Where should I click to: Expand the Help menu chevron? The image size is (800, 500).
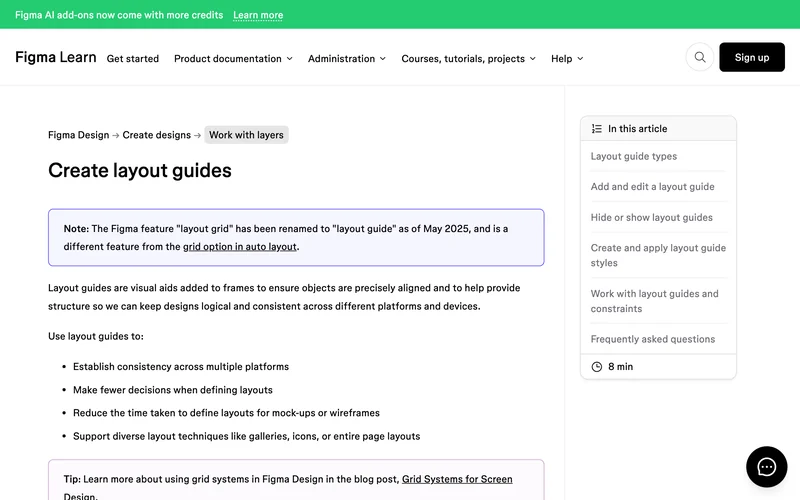click(580, 59)
